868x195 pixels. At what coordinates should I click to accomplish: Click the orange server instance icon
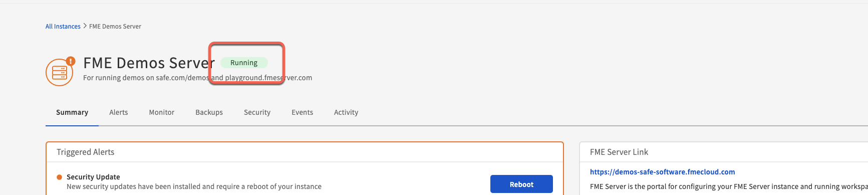pos(60,72)
